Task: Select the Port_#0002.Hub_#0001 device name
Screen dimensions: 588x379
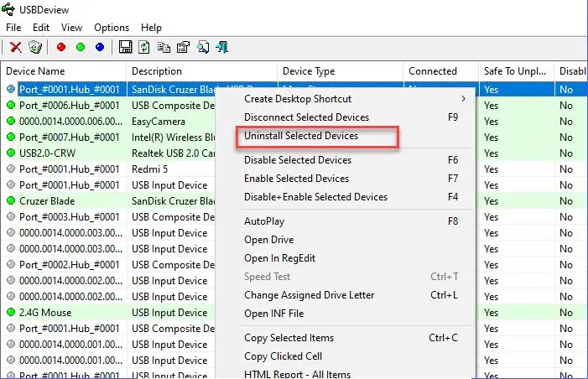Action: click(70, 265)
